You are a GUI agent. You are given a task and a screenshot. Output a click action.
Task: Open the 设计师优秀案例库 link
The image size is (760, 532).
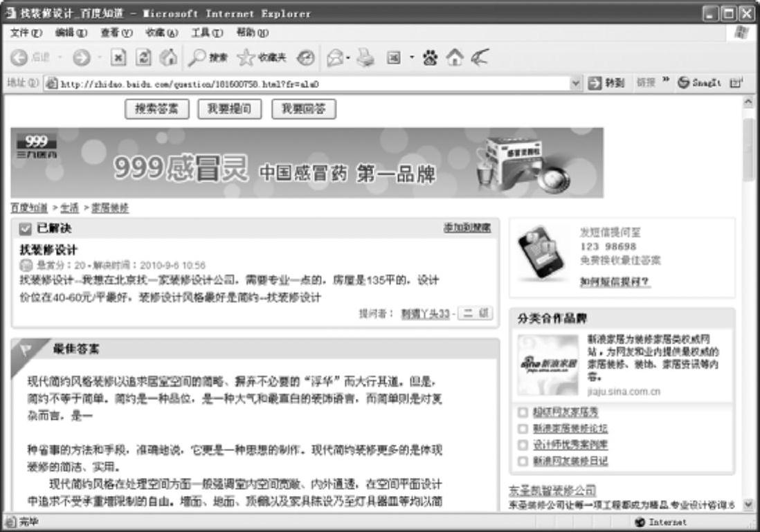(570, 445)
